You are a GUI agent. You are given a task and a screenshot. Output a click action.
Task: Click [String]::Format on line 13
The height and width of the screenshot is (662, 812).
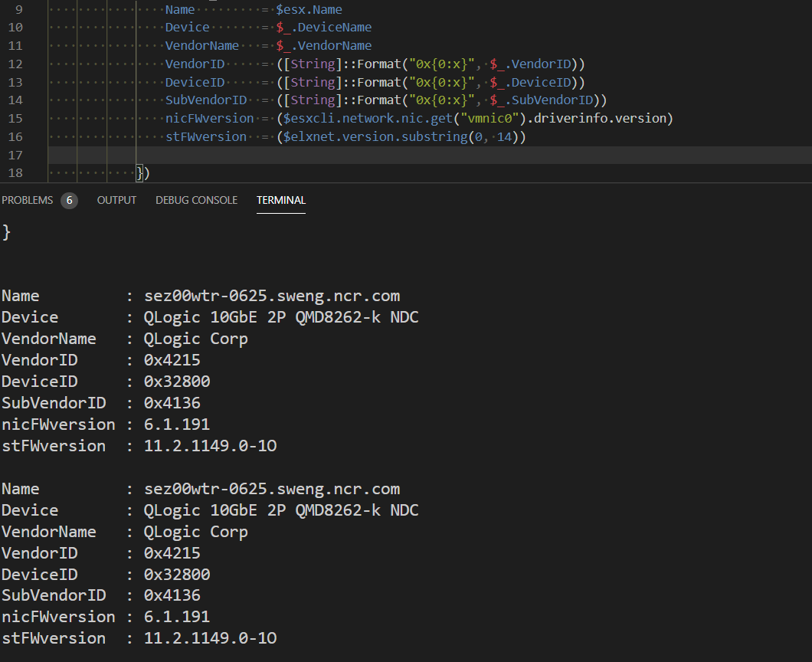click(x=342, y=82)
